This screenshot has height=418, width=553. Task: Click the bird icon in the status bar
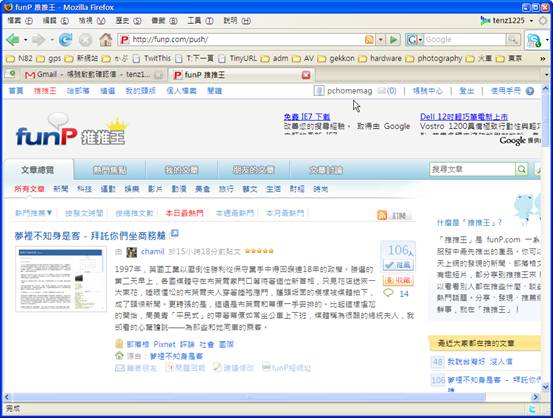pyautogui.click(x=531, y=409)
